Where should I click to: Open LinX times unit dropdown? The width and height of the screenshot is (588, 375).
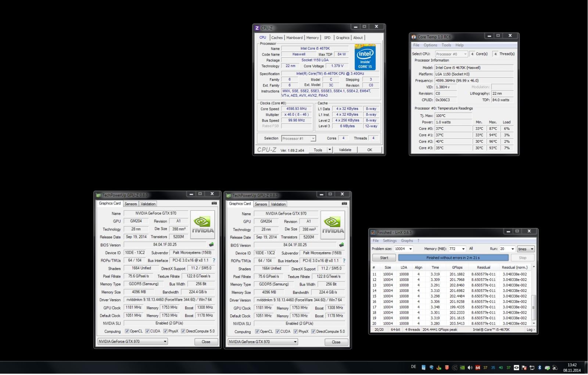pos(526,249)
